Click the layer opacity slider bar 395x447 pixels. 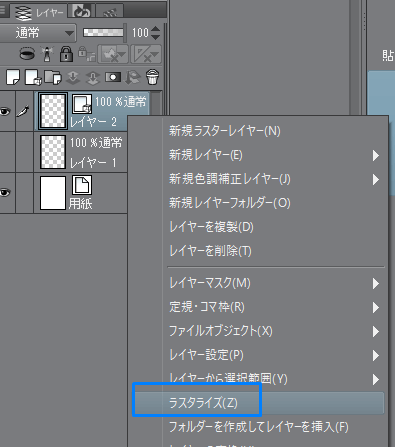103,33
